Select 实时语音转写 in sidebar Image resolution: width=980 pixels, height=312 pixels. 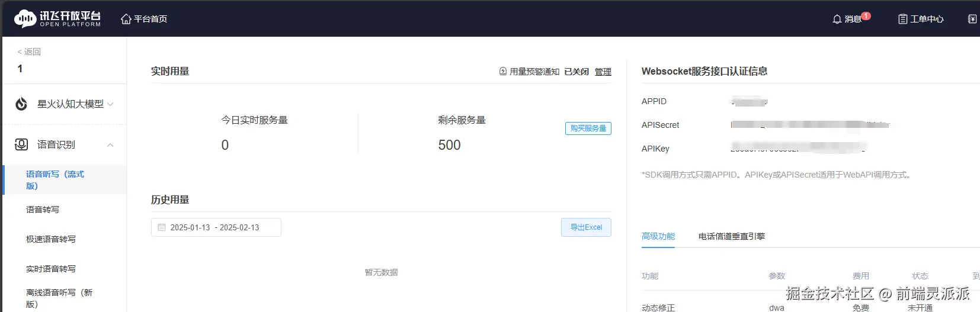coord(51,269)
